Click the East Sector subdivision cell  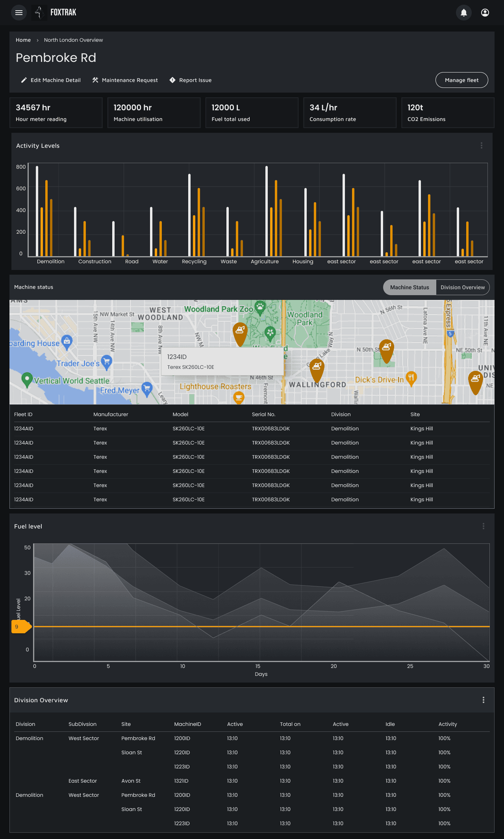tap(83, 781)
